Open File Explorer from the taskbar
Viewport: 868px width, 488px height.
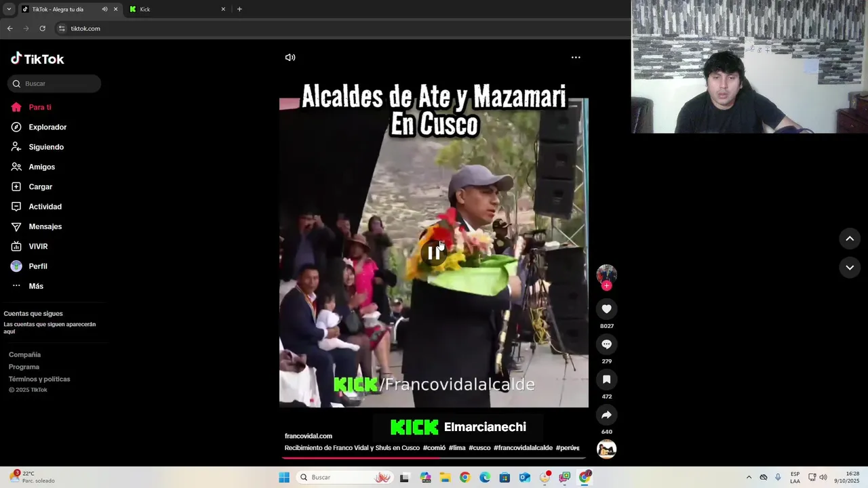coord(445,477)
